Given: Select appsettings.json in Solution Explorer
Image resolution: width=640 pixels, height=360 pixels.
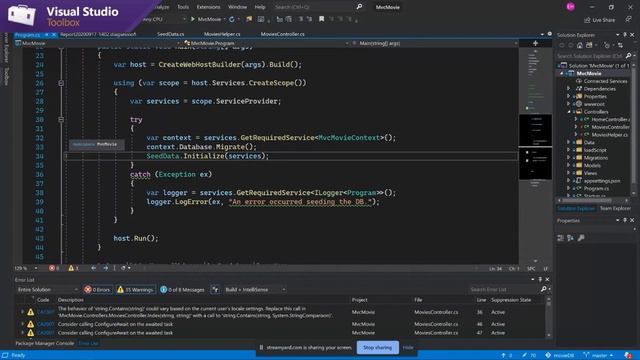Looking at the screenshot, I should point(602,181).
